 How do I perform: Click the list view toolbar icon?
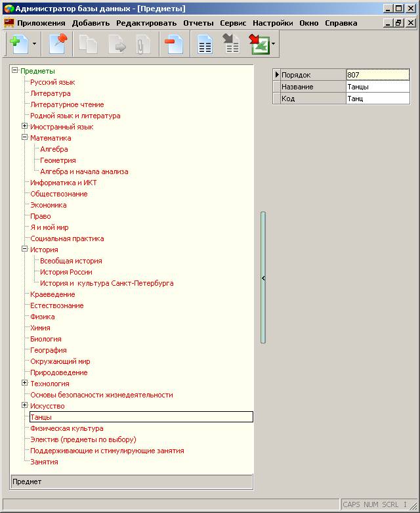(x=205, y=44)
